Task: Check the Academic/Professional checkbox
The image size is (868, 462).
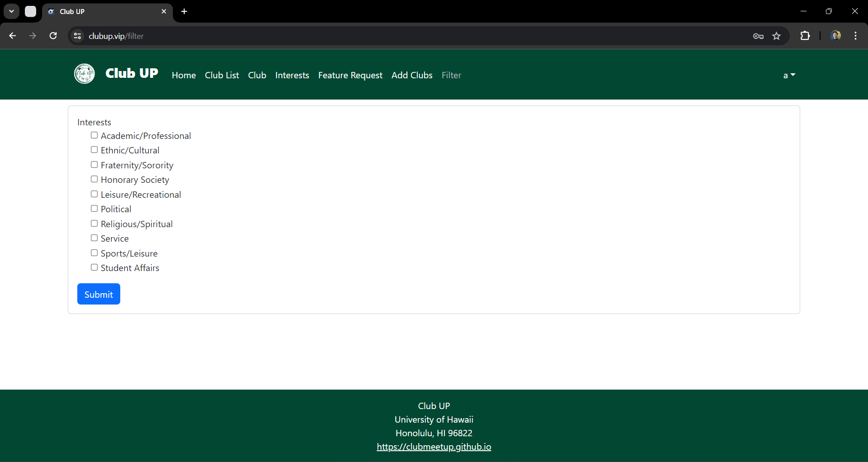Action: click(x=94, y=135)
